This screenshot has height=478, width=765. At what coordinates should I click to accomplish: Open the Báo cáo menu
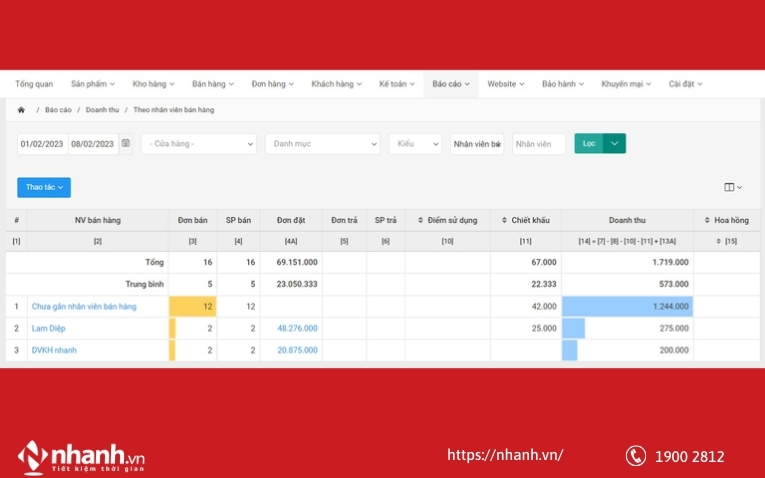pyautogui.click(x=451, y=84)
